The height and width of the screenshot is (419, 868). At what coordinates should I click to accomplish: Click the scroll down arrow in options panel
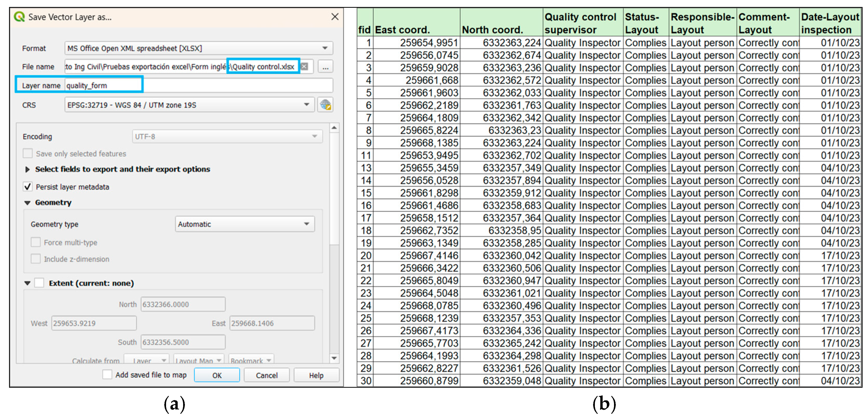pos(334,358)
